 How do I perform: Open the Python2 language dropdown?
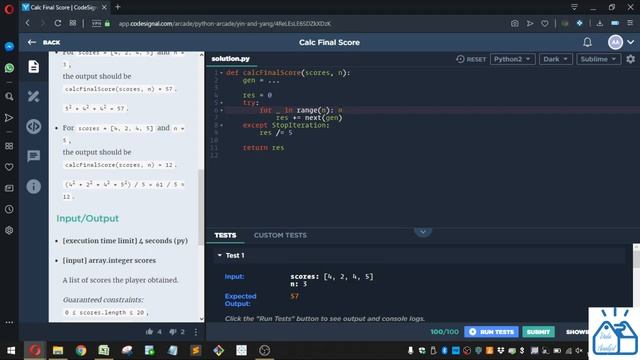coord(512,59)
